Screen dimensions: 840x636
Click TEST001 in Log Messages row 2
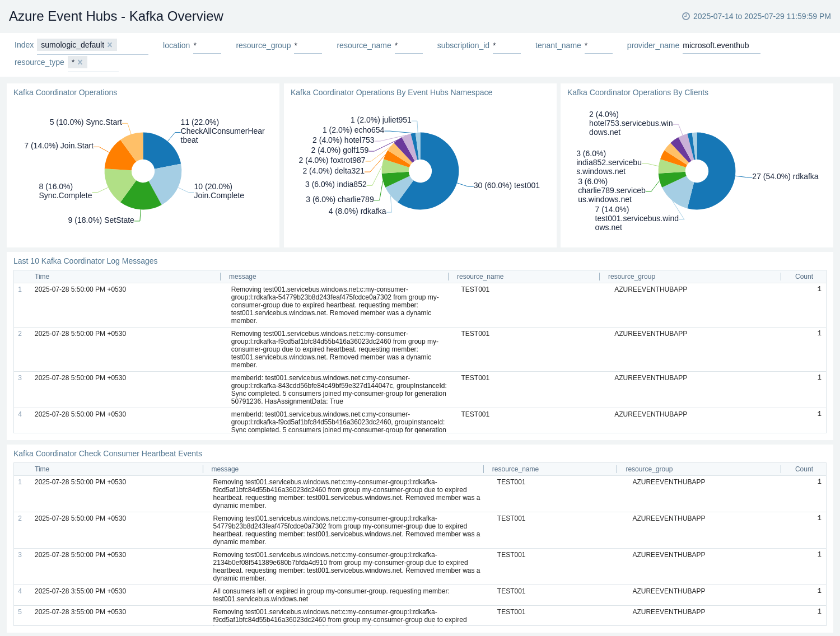point(475,334)
